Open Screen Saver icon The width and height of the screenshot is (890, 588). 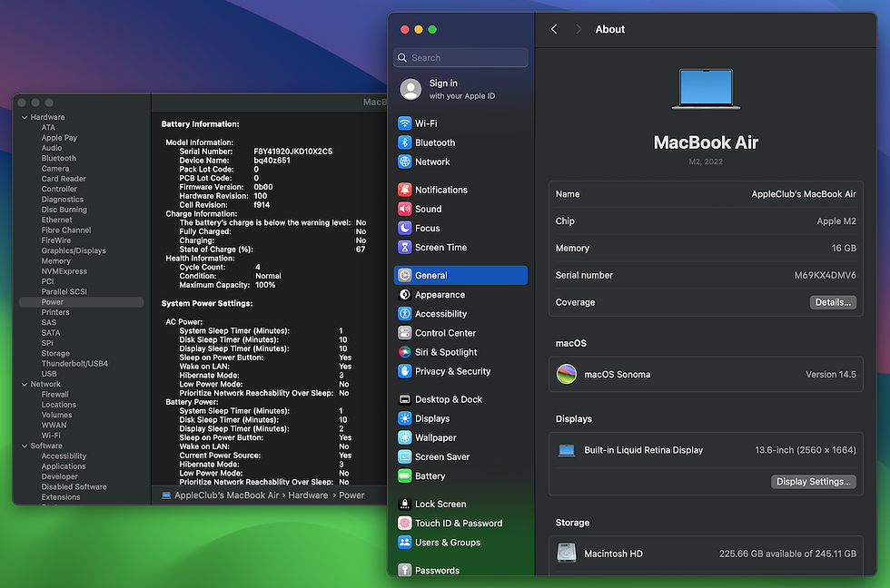pyautogui.click(x=404, y=457)
